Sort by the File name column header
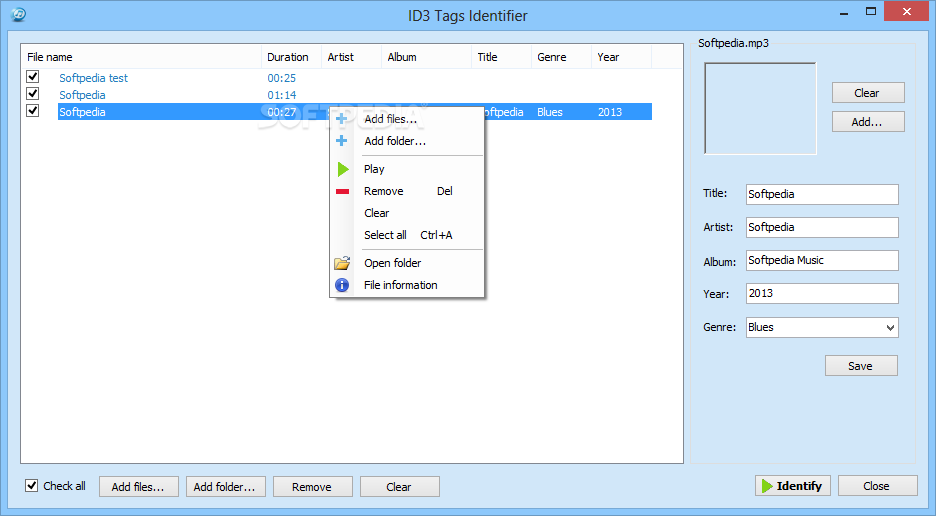Image resolution: width=936 pixels, height=516 pixels. [141, 57]
